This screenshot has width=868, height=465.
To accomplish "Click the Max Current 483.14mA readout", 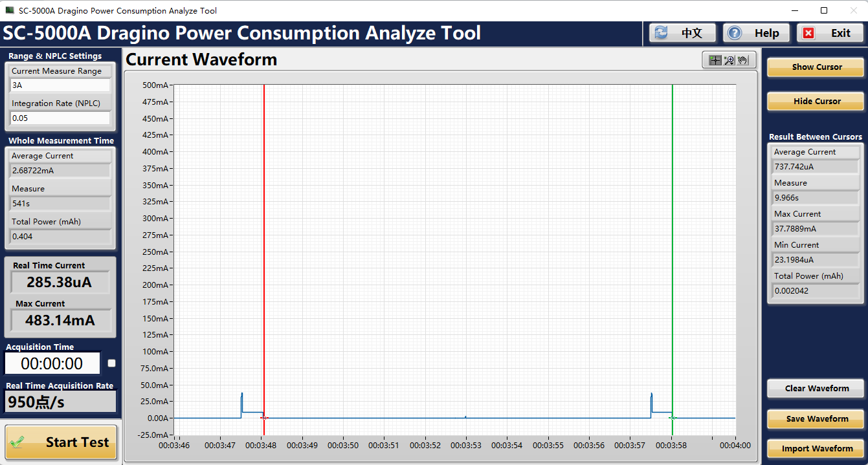I will pyautogui.click(x=60, y=320).
